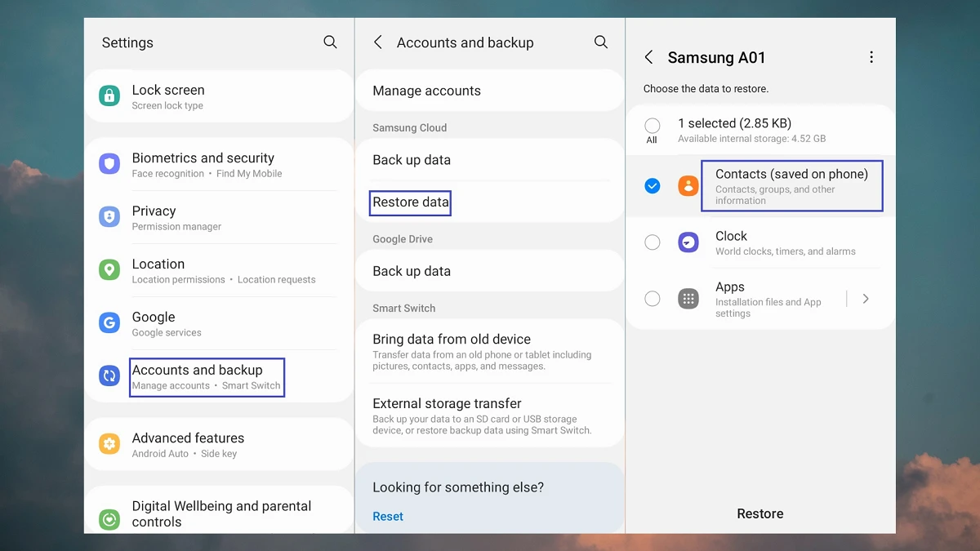Tap the Google G icon

click(x=109, y=323)
